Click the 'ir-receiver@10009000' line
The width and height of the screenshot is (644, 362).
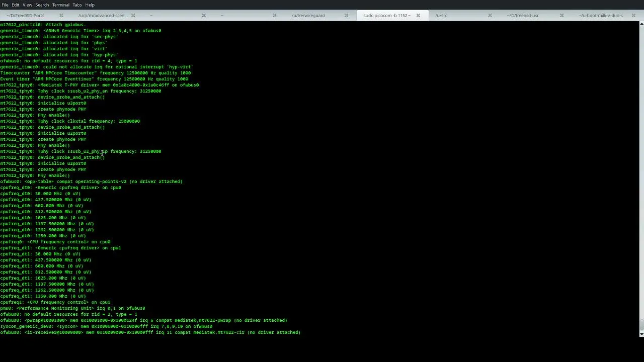point(150,332)
